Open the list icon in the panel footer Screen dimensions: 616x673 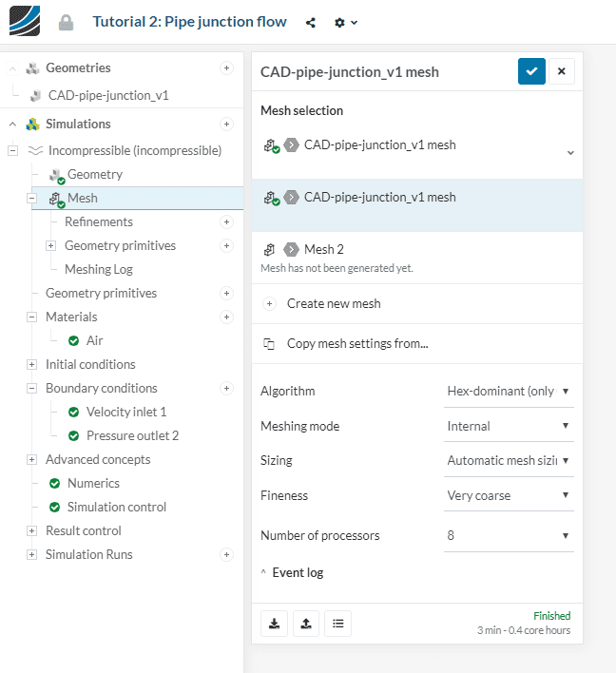pyautogui.click(x=337, y=624)
